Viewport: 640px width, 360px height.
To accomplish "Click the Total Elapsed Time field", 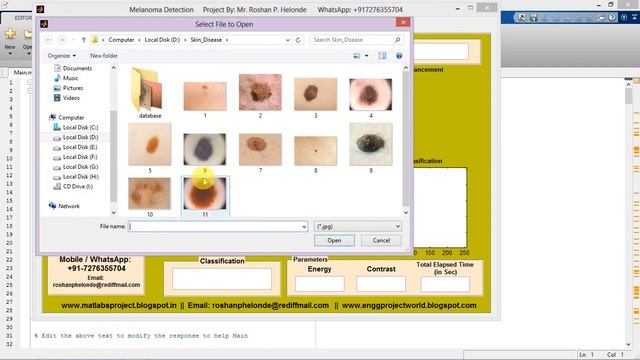I will (x=445, y=284).
